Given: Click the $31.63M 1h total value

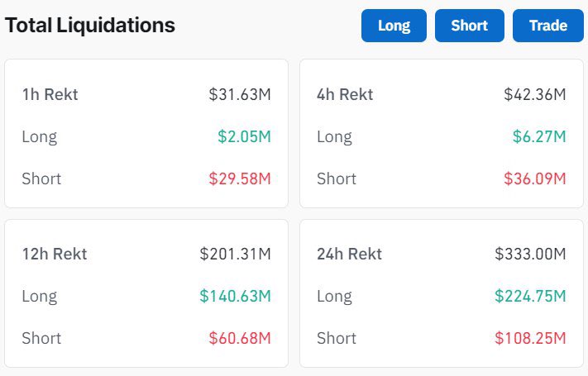Looking at the screenshot, I should tap(240, 94).
